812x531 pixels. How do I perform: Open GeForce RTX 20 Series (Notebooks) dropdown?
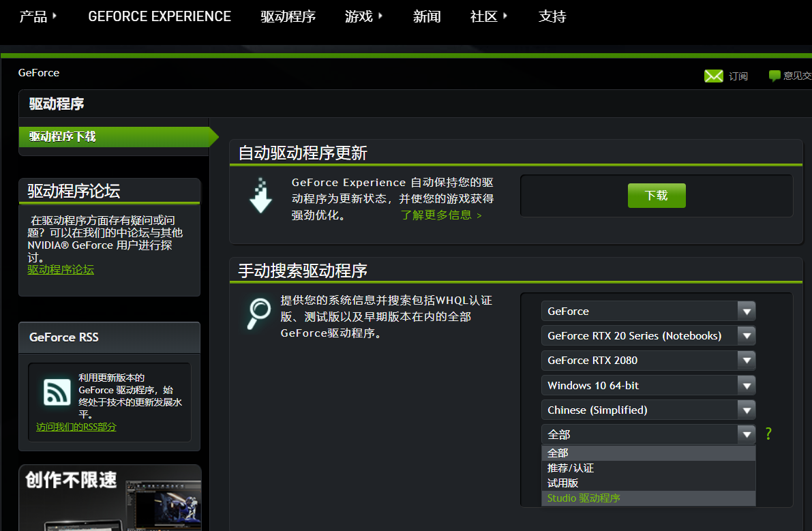click(648, 336)
